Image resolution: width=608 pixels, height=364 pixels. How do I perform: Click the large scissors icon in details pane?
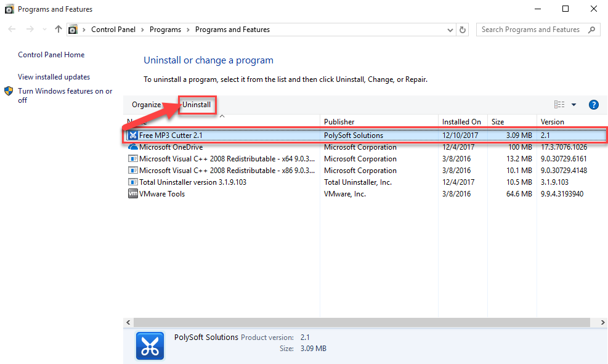pos(150,346)
